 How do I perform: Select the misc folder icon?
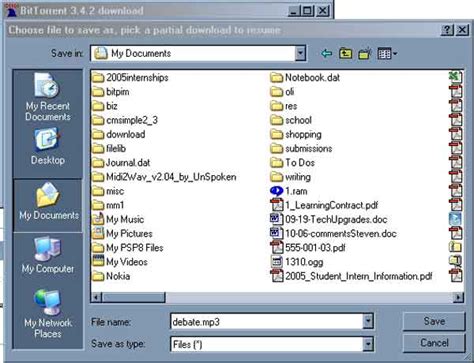point(98,191)
